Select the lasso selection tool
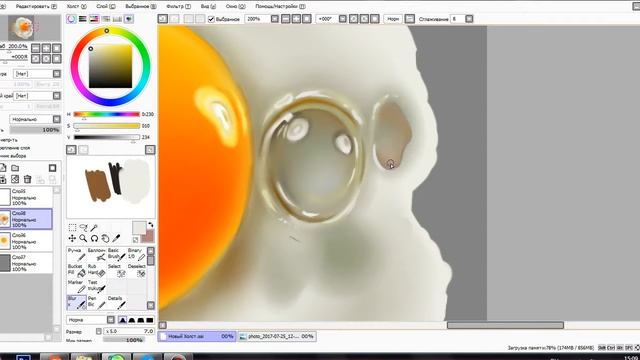 [x=83, y=227]
